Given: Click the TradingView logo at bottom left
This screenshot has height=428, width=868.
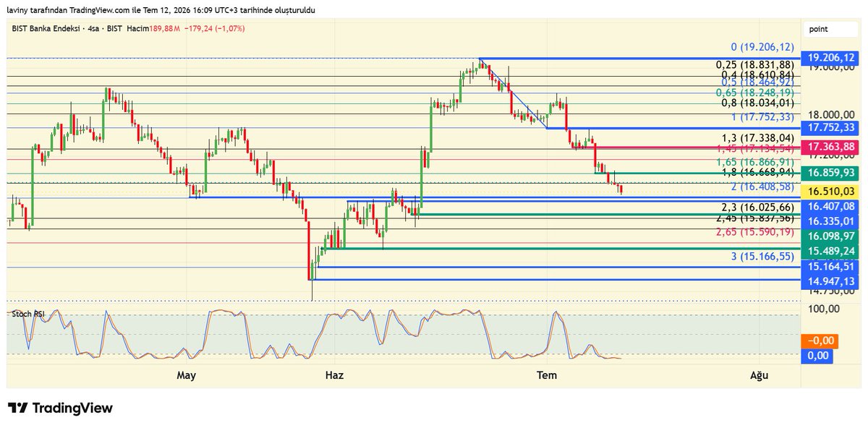Looking at the screenshot, I should (61, 408).
